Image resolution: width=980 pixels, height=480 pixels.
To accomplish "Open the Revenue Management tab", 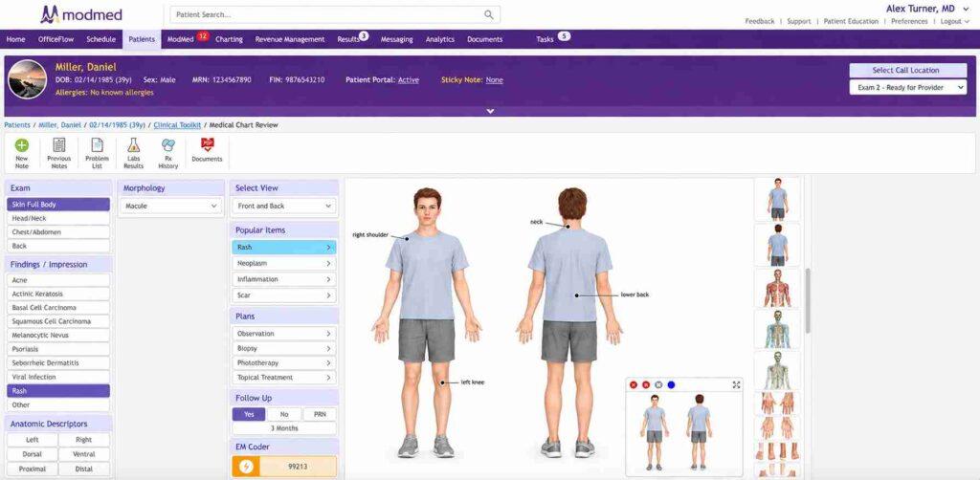I will (290, 39).
